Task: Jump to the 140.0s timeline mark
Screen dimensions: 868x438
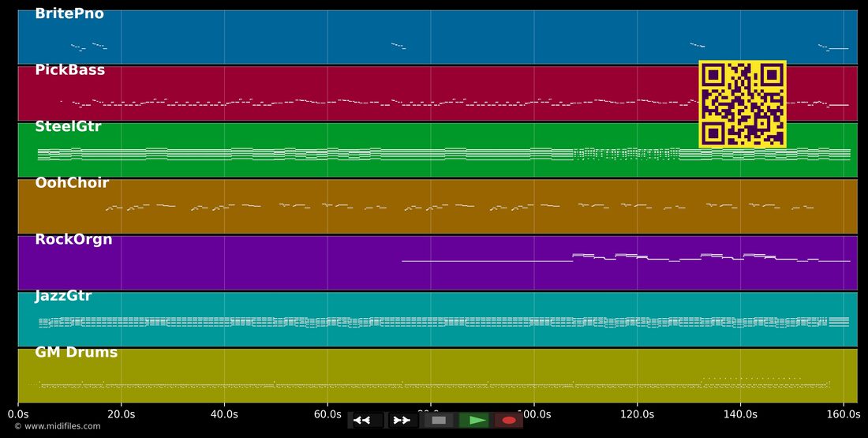Action: pyautogui.click(x=740, y=414)
